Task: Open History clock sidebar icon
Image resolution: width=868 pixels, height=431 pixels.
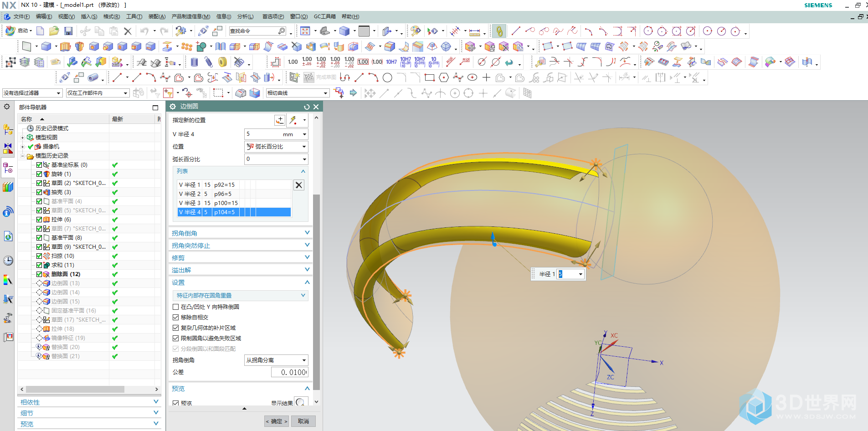Action: [x=8, y=261]
